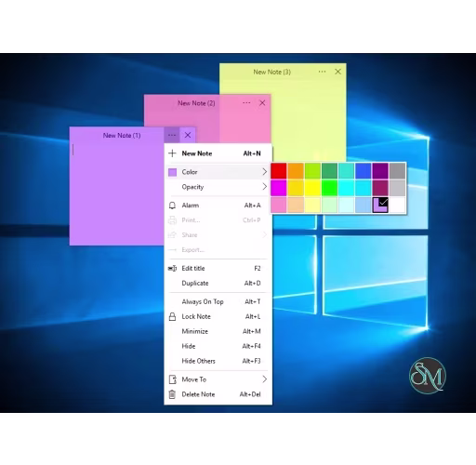This screenshot has width=476, height=465.
Task: Click the New Note (2) title text
Action: [x=196, y=103]
